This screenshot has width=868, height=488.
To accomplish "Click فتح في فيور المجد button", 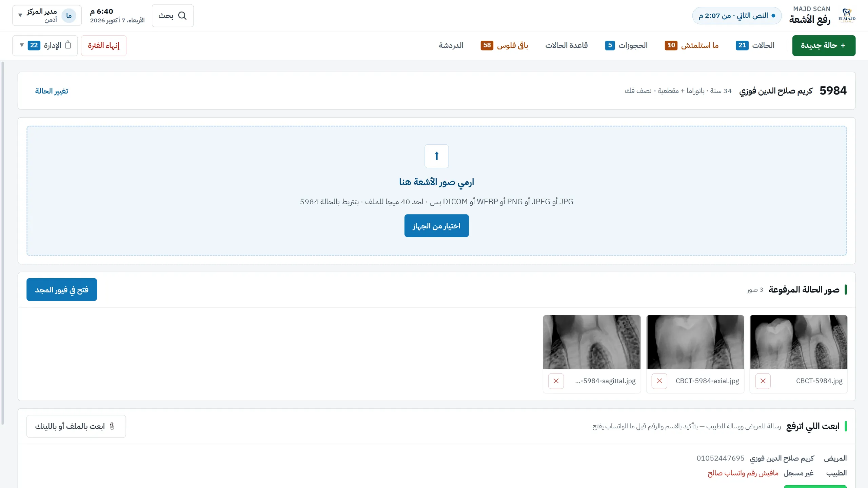I will 62,290.
